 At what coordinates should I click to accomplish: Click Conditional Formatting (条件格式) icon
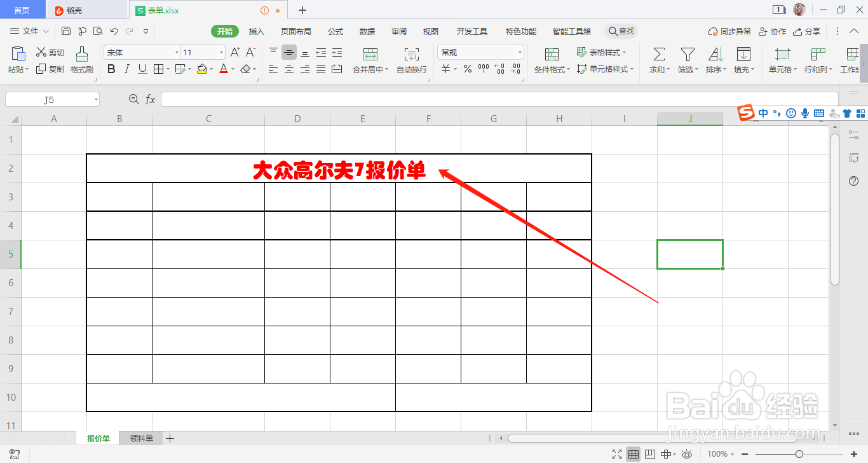tap(552, 54)
